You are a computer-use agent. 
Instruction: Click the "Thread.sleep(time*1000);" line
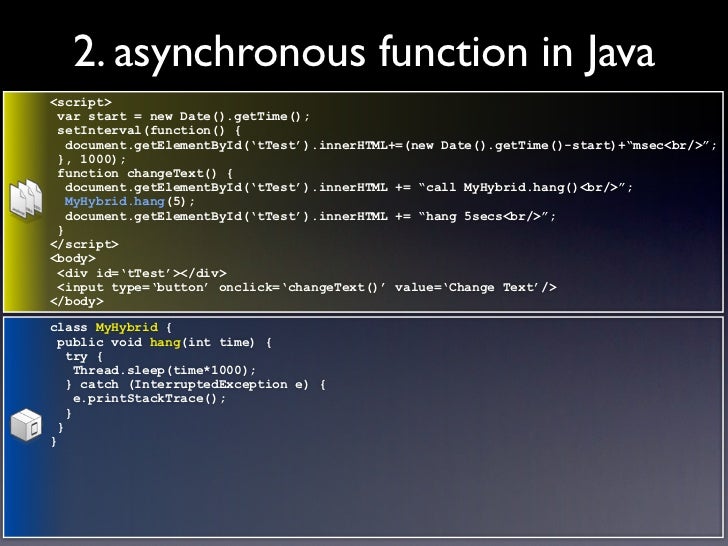click(164, 370)
